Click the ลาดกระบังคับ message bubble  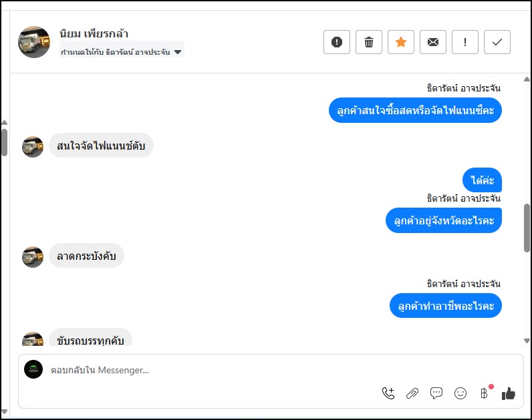pyautogui.click(x=87, y=256)
